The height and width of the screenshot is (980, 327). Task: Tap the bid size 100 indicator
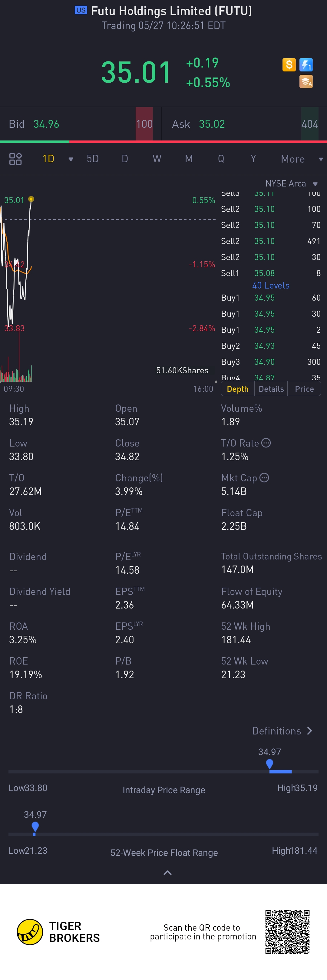click(x=144, y=124)
